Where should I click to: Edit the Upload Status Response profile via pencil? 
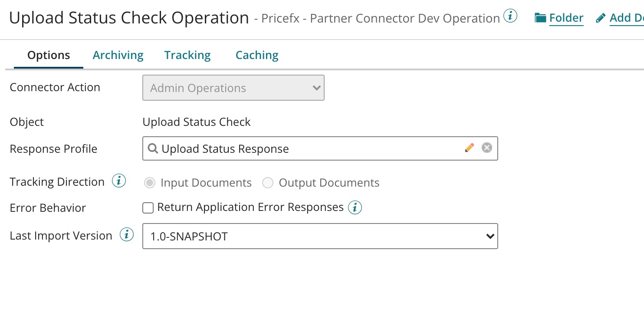pos(469,148)
